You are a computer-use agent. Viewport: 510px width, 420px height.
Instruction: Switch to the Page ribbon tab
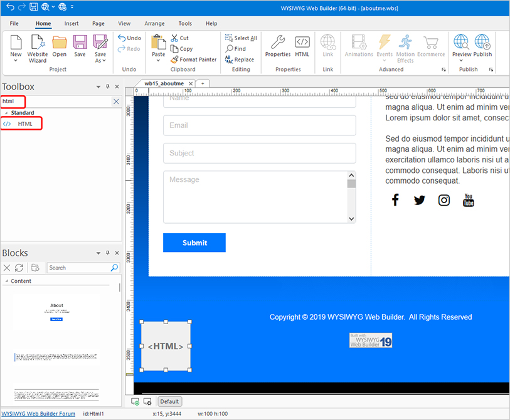[x=98, y=23]
